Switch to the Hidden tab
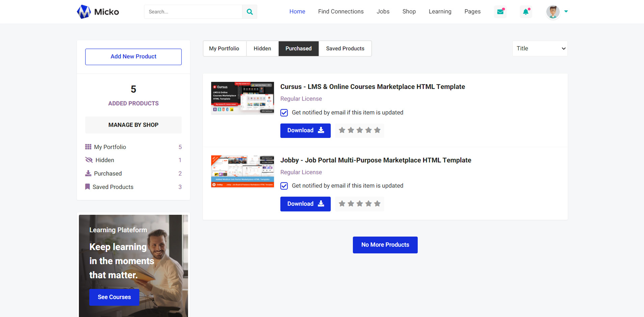The width and height of the screenshot is (644, 317). point(262,49)
